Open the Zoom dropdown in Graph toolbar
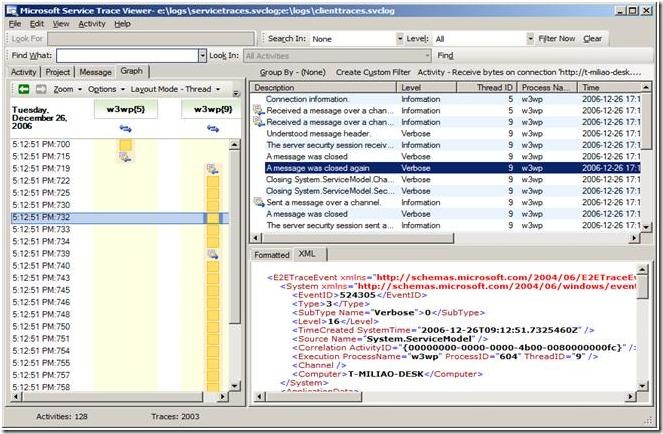This screenshot has height=434, width=663. point(67,89)
